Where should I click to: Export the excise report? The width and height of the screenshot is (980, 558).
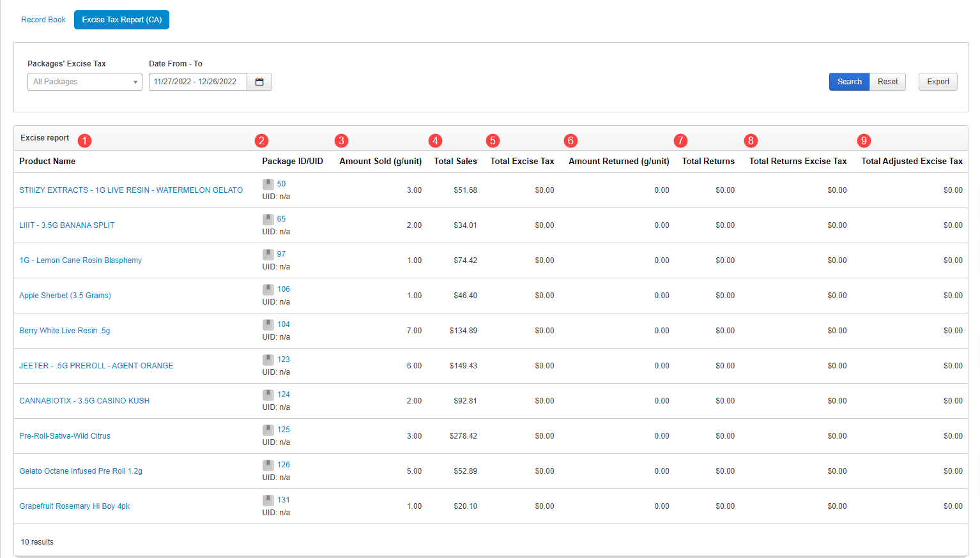coord(938,82)
